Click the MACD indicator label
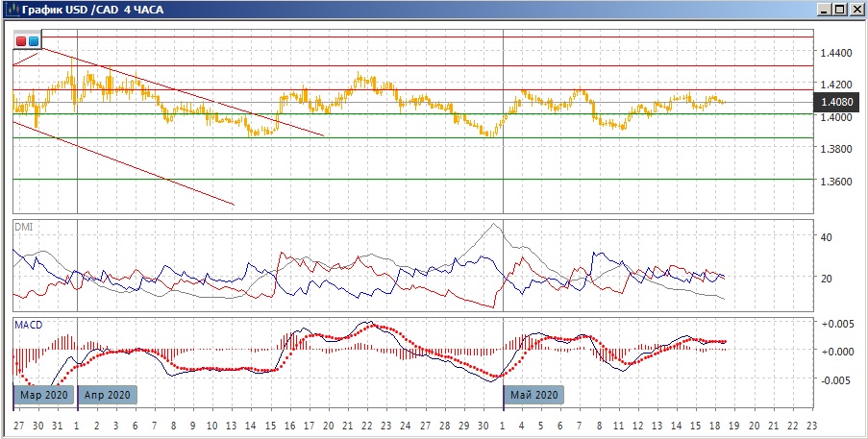The image size is (868, 439). pos(28,326)
